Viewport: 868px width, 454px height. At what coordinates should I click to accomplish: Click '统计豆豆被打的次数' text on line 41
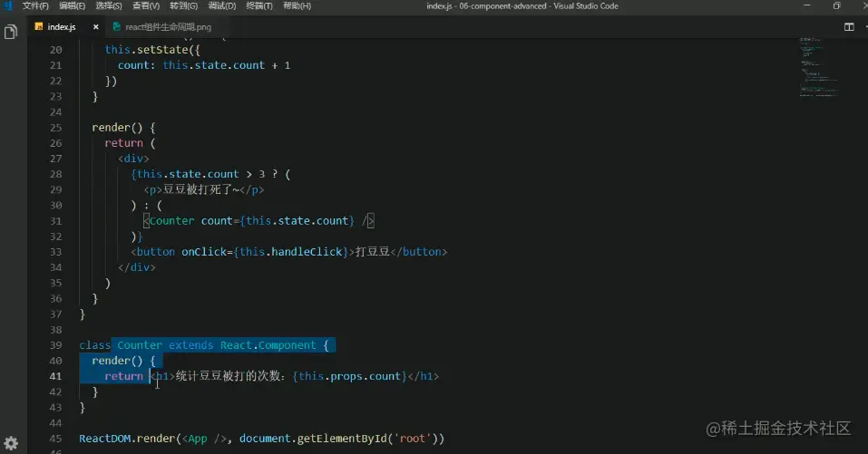tap(227, 377)
